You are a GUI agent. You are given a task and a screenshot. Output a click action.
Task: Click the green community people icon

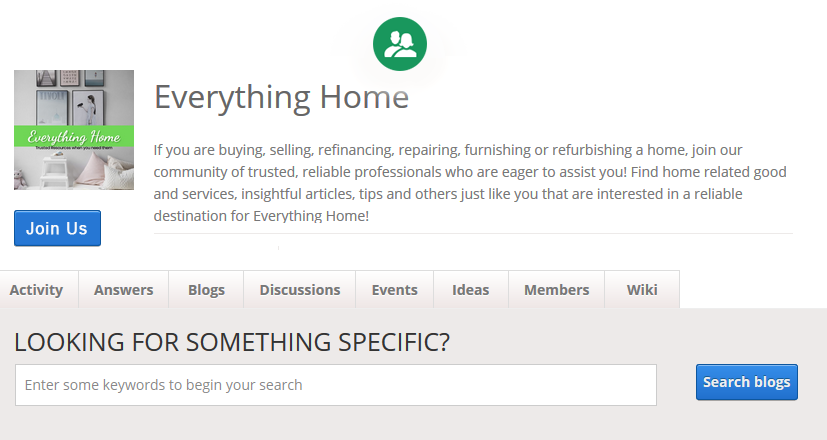[x=400, y=44]
